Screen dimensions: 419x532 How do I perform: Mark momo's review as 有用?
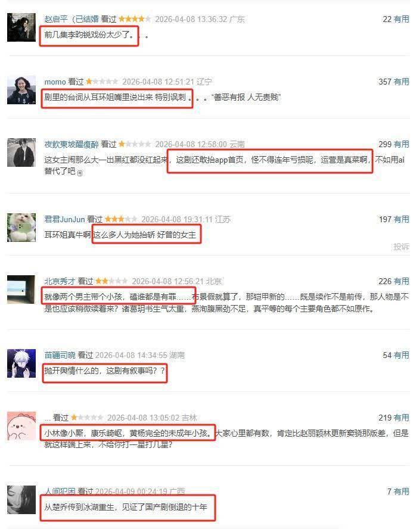tap(401, 82)
